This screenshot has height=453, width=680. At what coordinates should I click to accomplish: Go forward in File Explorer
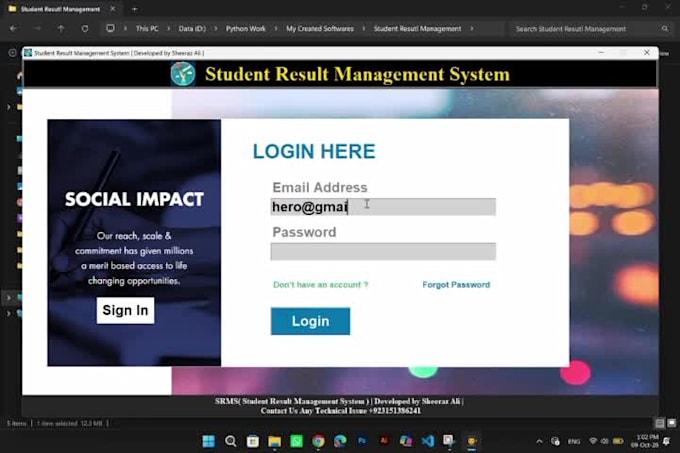(37, 29)
